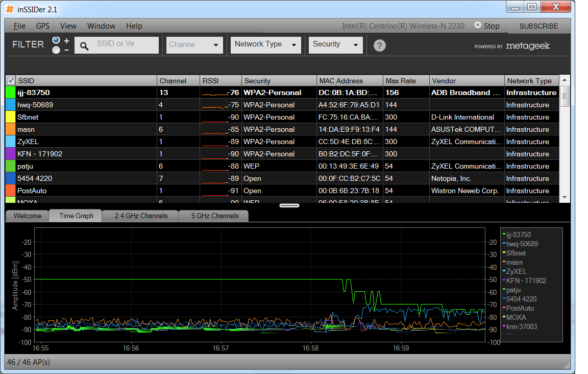The height and width of the screenshot is (374, 588).
Task: Click the inSSIDer app icon in title bar
Action: 9,9
